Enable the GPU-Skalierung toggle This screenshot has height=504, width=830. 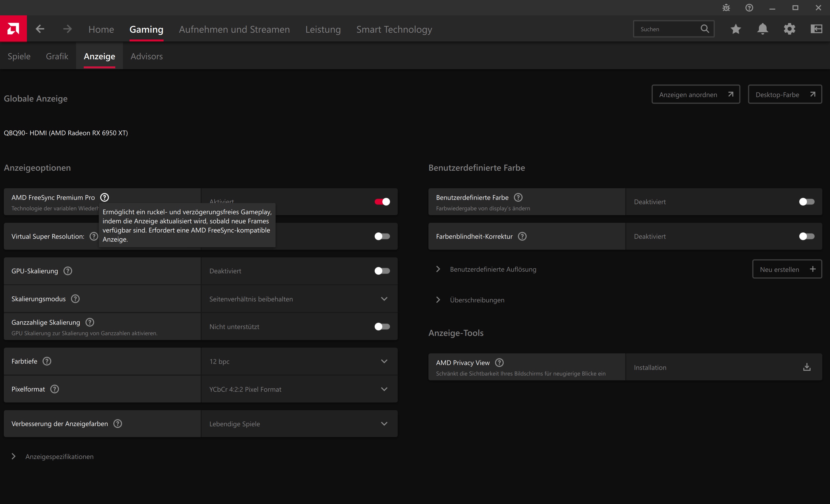click(x=382, y=271)
